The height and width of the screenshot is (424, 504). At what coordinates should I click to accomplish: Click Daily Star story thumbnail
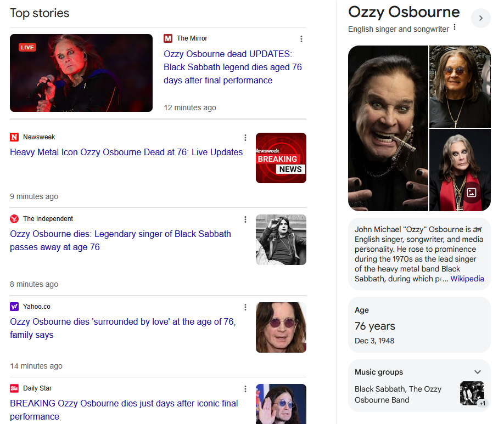(x=281, y=404)
